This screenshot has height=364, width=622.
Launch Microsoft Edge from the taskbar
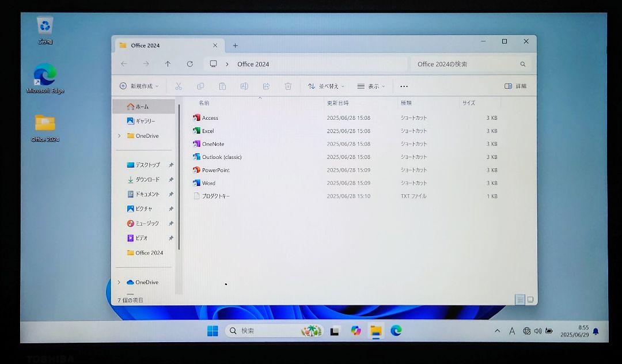tap(396, 331)
